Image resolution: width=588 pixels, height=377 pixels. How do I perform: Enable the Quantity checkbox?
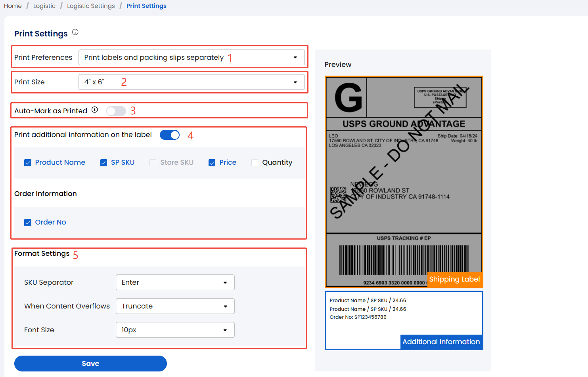coord(255,163)
